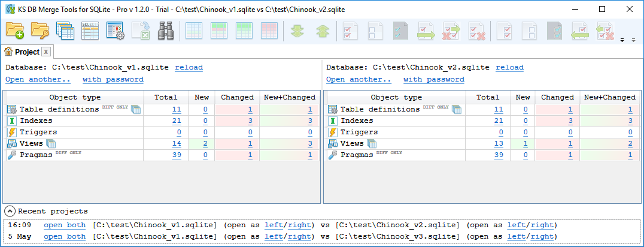Open the table settings icon with gear
The image size is (644, 247).
(x=115, y=31)
